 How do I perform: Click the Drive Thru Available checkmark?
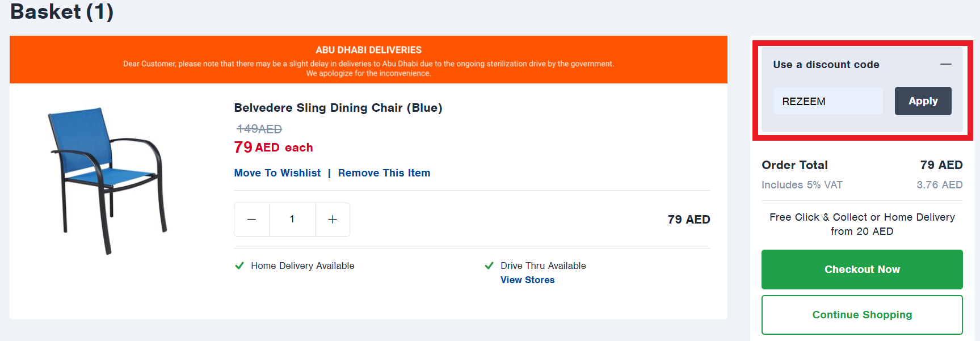point(489,266)
